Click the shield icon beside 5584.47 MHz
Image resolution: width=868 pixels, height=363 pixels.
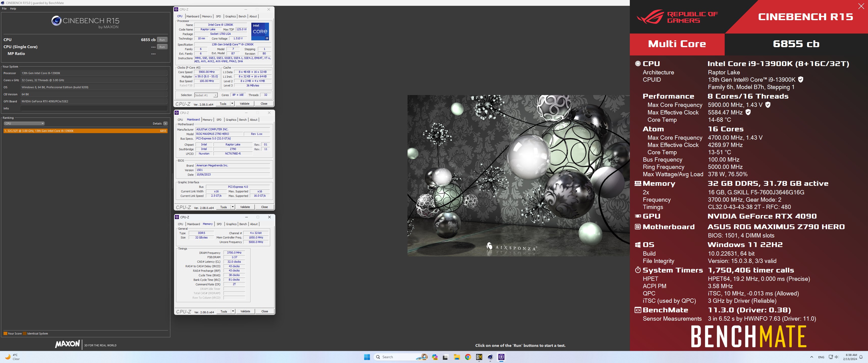[x=748, y=112]
